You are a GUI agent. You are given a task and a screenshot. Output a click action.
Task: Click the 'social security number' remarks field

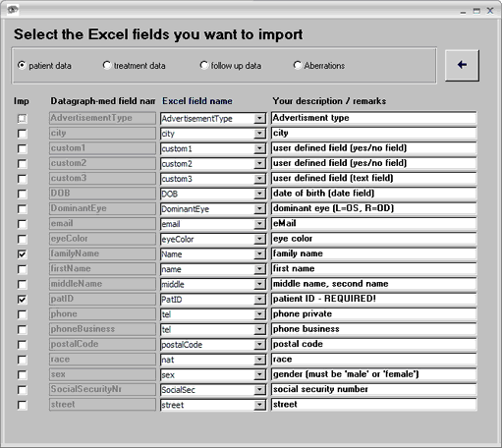point(373,389)
